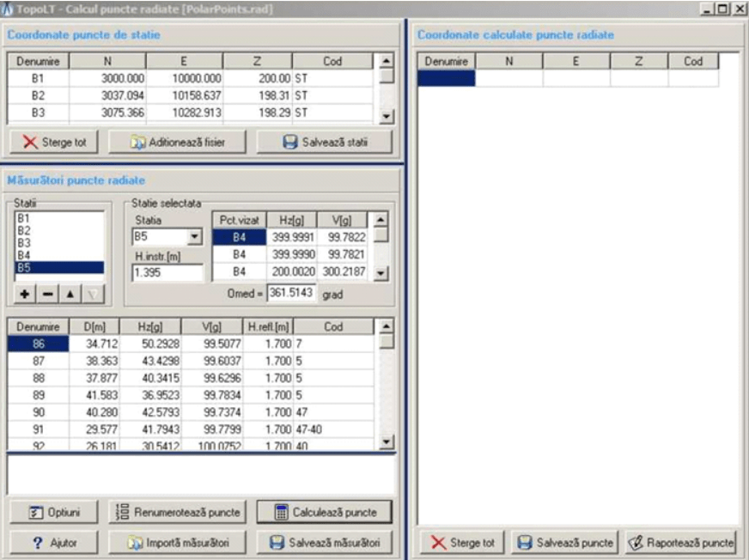Click the Sterge tot button under station coordinates
The height and width of the screenshot is (560, 749).
coord(54,142)
